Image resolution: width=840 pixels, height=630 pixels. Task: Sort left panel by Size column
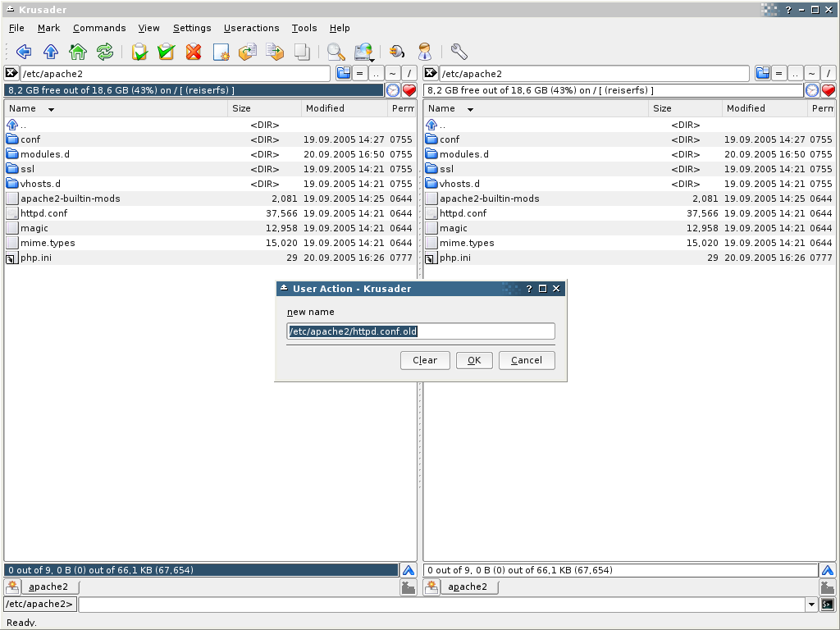(265, 108)
